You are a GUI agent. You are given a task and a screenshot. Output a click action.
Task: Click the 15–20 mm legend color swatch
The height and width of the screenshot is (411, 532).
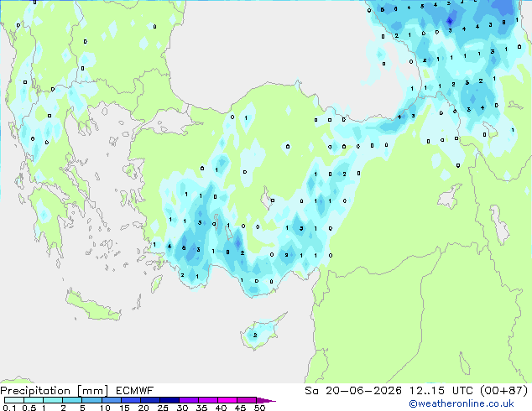130,400
